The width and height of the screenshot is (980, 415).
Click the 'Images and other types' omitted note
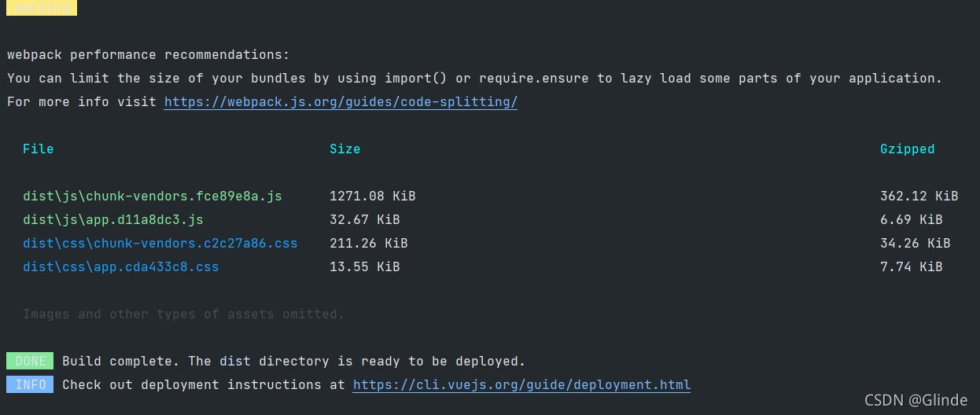coord(184,314)
